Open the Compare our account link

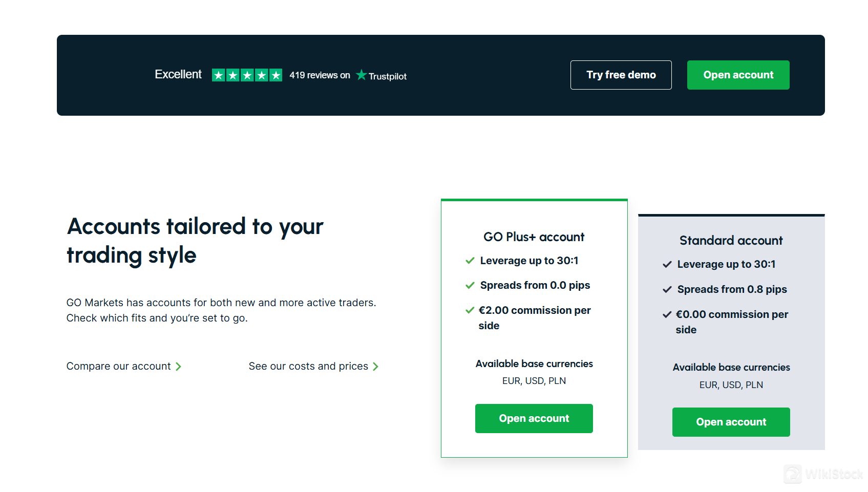click(119, 366)
